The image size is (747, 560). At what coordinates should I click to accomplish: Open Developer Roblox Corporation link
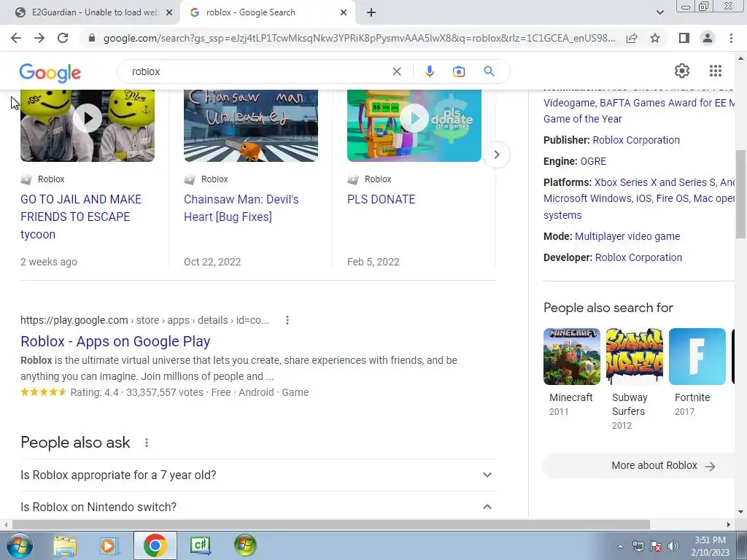[x=638, y=257]
